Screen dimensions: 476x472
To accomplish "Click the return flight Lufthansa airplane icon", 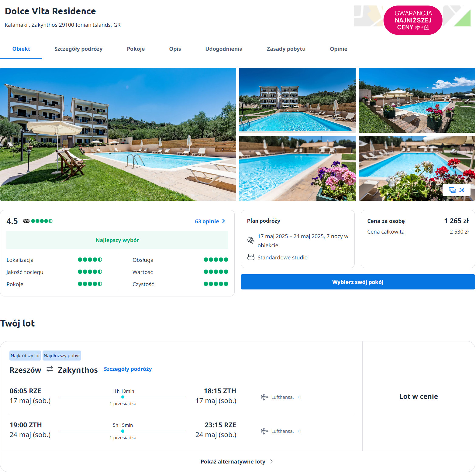I will pyautogui.click(x=264, y=431).
